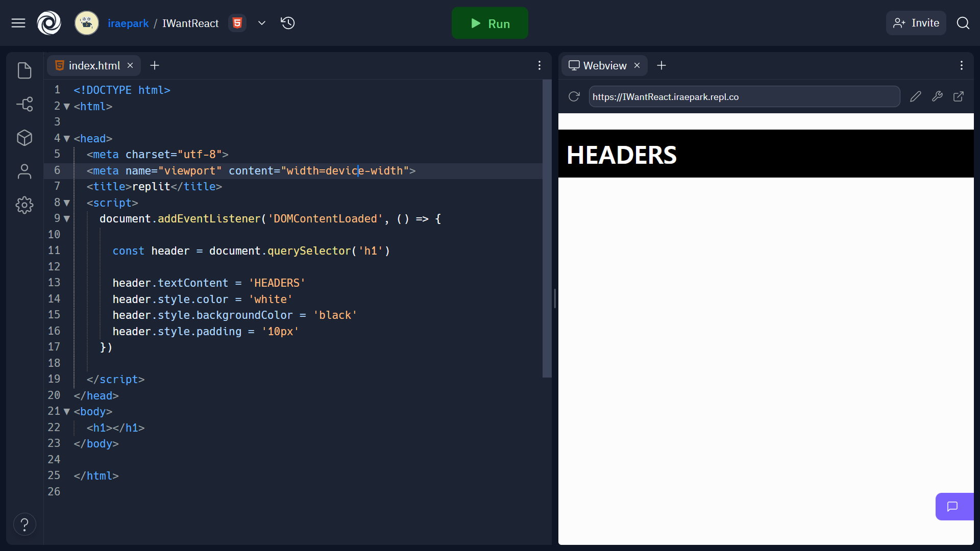Open the search magnifier icon

click(963, 23)
